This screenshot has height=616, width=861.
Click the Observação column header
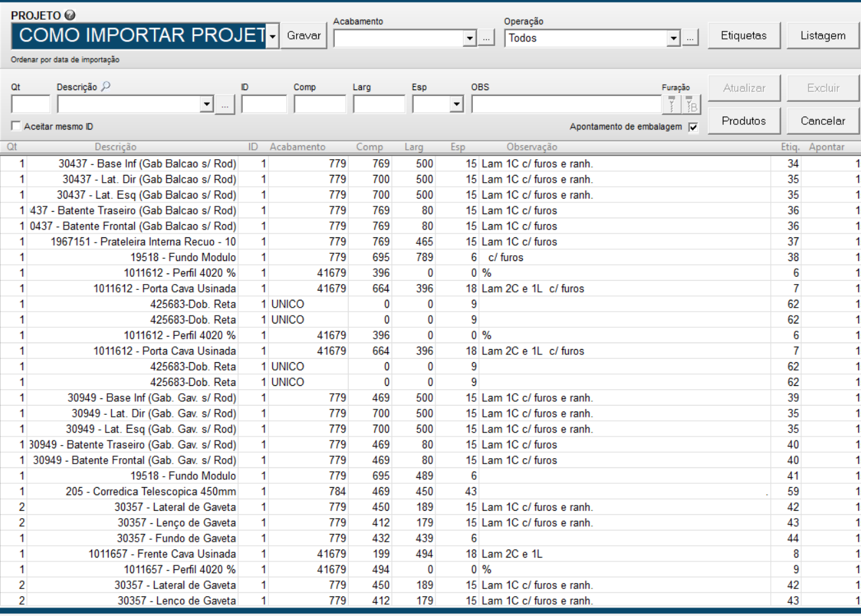tap(531, 147)
